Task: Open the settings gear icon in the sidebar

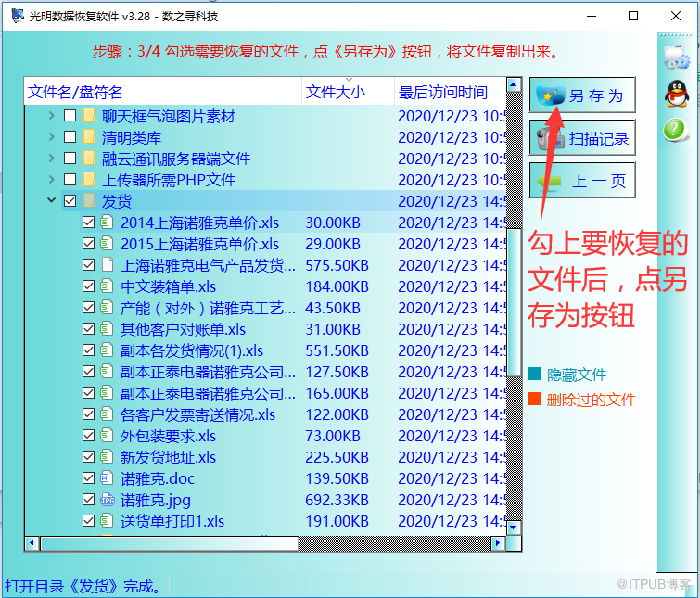Action: point(676,57)
